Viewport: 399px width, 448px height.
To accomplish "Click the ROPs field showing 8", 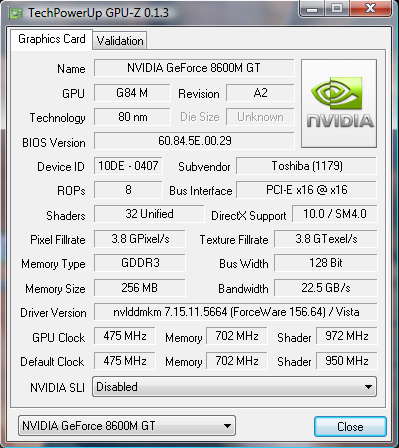I will click(128, 190).
